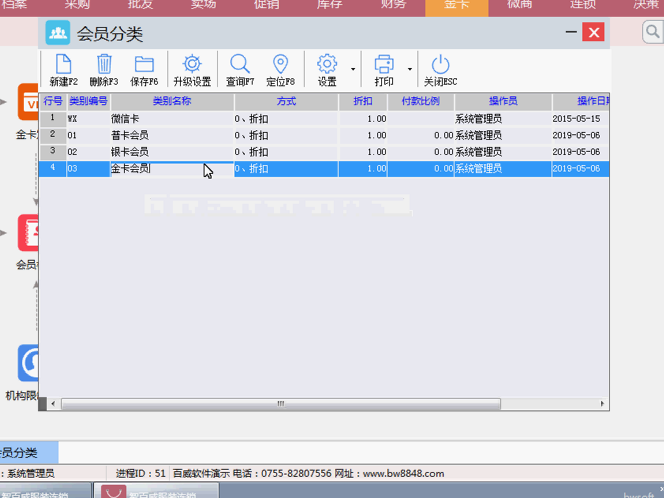664x498 pixels.
Task: Sort by 类别名称 column header
Action: pos(172,101)
